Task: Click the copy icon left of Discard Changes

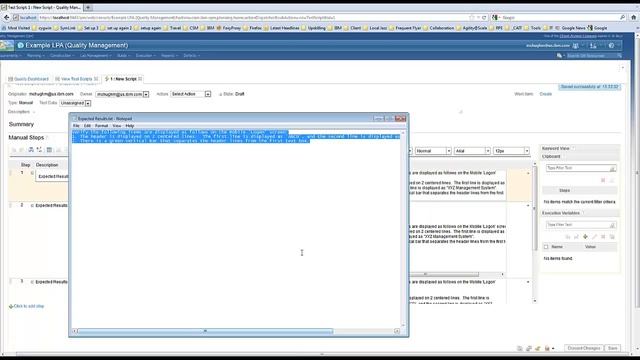Action: (x=520, y=349)
